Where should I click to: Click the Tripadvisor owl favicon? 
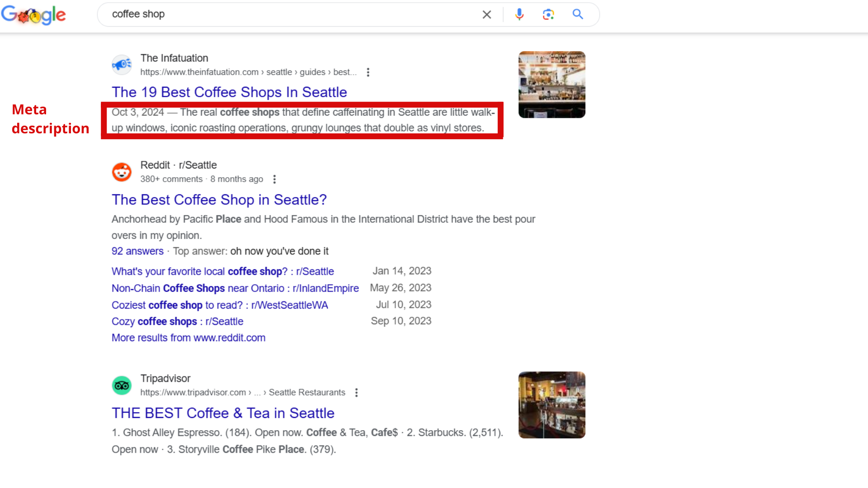(x=122, y=385)
